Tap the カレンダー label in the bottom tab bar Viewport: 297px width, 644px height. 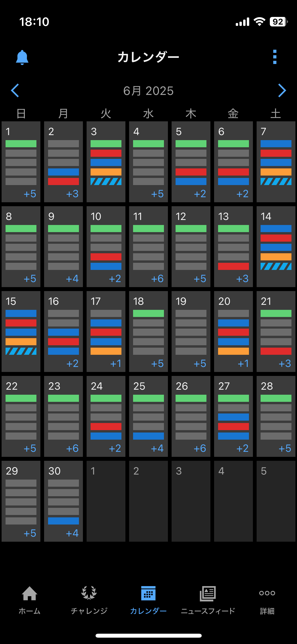click(x=148, y=611)
